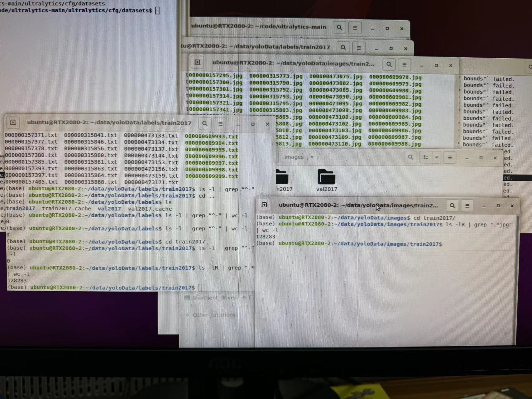This screenshot has height=399, width=532.
Task: Click 000000473075.jpg in the images listing
Action: 336,77
